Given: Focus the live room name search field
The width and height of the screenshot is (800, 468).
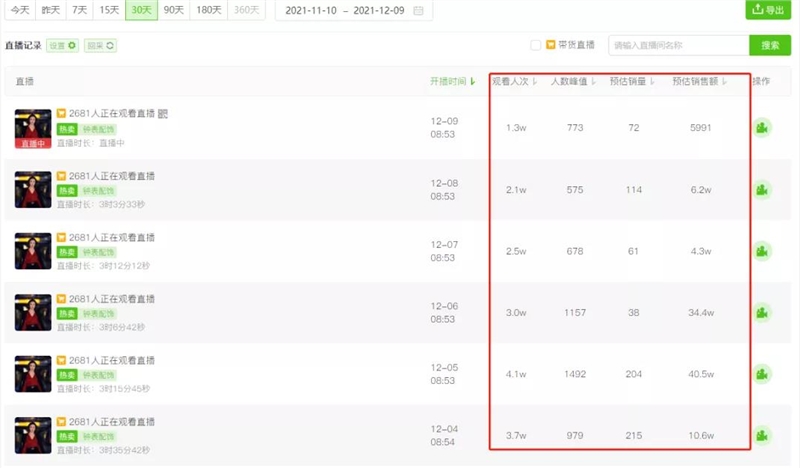Looking at the screenshot, I should (x=678, y=45).
